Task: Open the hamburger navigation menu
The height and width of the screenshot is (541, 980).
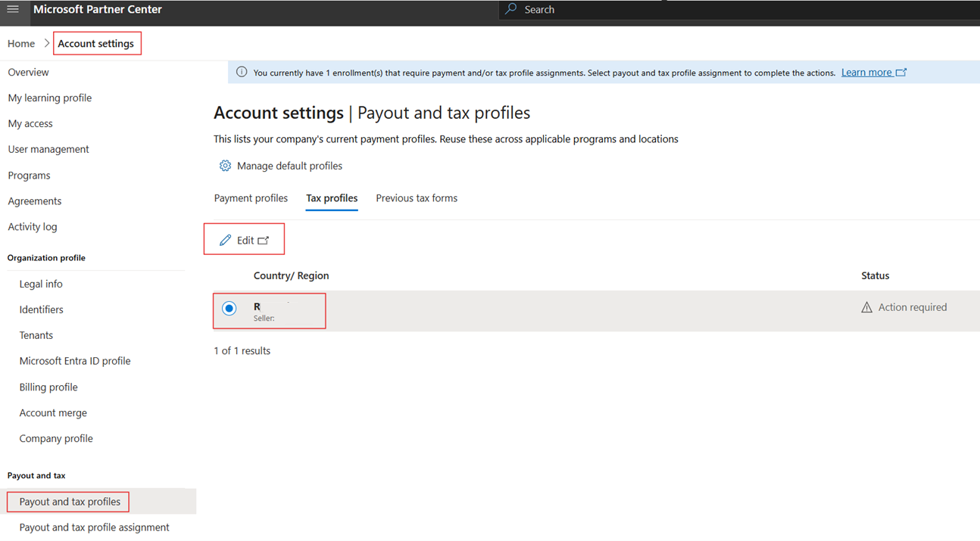Action: point(13,10)
